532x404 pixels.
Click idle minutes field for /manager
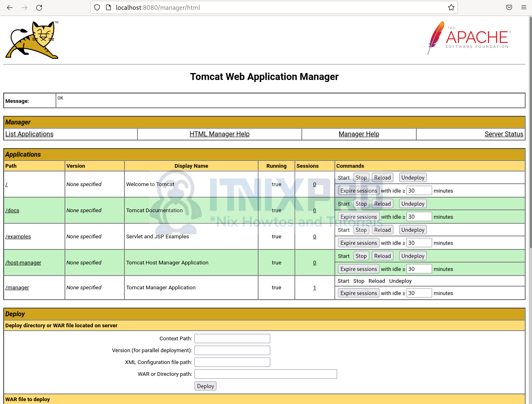pos(419,293)
